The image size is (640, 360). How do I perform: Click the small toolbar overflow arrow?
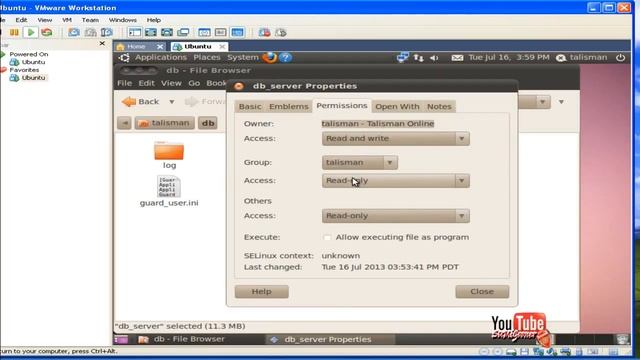(562, 102)
